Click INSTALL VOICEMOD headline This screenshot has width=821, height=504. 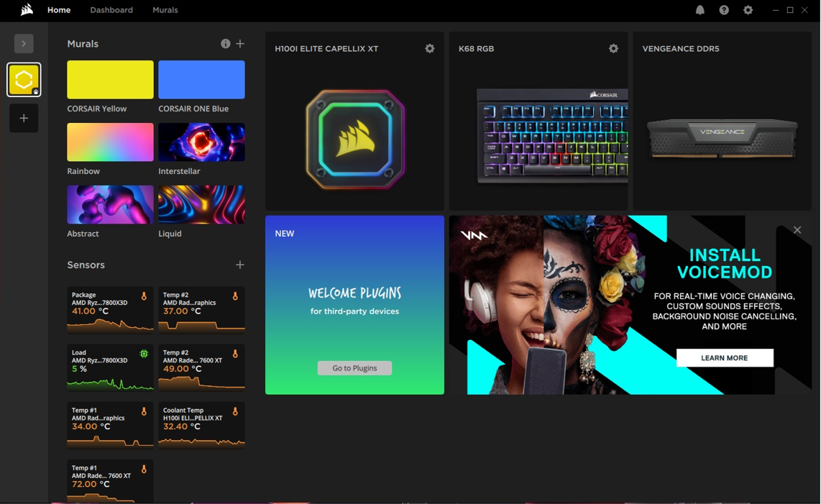(725, 264)
